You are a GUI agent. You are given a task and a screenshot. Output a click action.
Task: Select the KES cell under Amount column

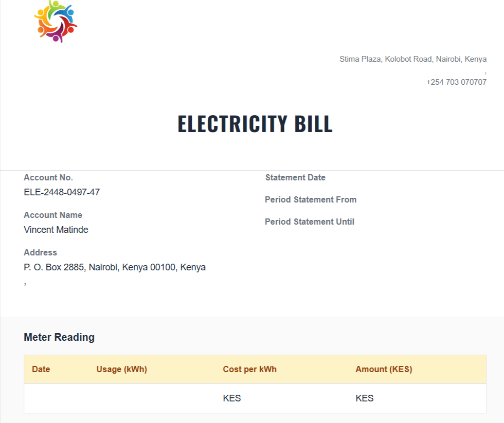[365, 398]
